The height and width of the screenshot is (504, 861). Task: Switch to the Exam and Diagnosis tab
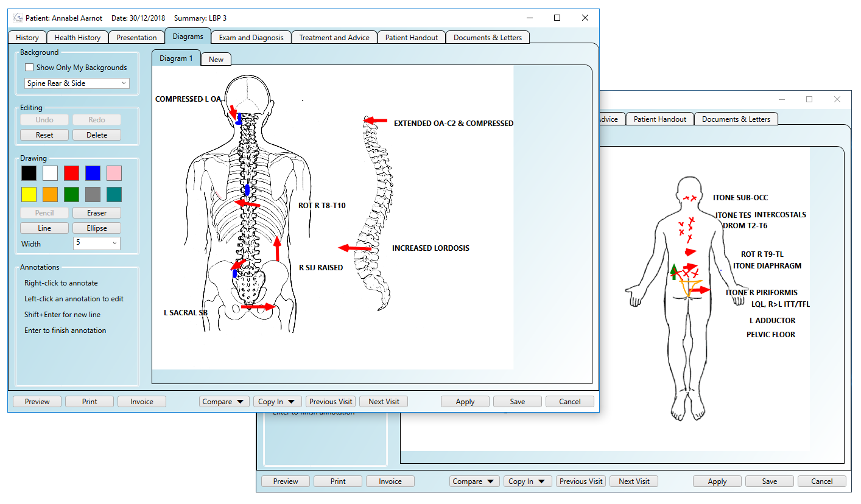251,37
